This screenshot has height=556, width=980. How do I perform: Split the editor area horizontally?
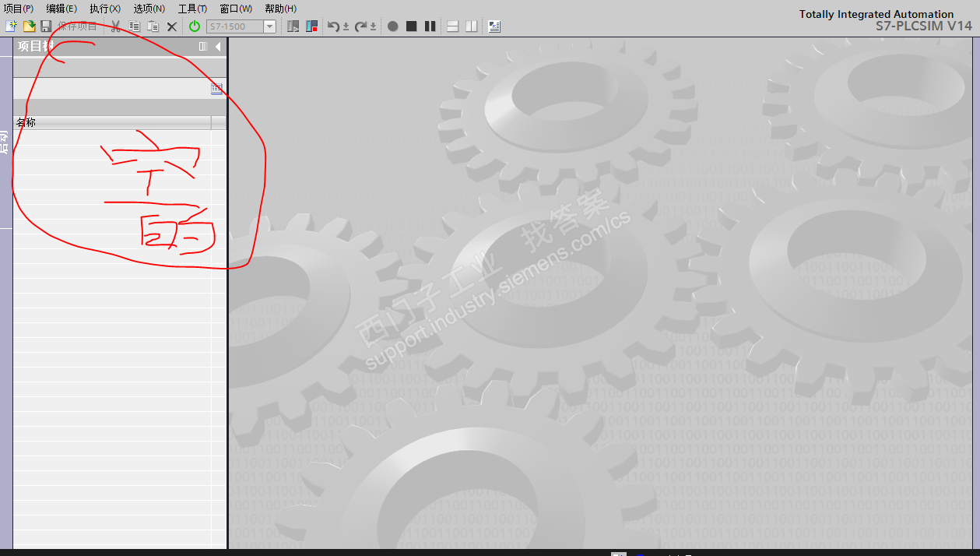pyautogui.click(x=453, y=26)
